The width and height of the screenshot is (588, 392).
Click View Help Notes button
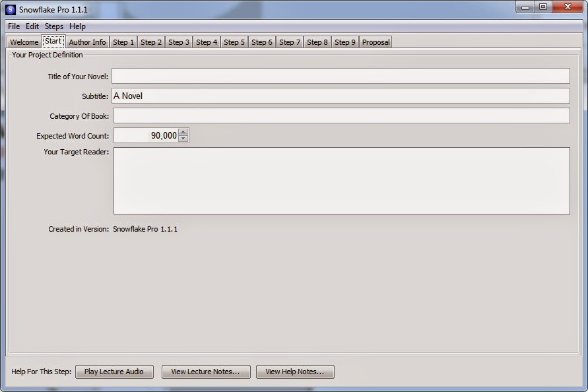295,372
